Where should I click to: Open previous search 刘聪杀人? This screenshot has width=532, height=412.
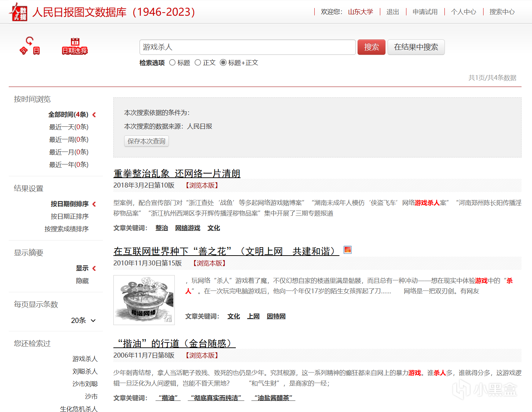coord(85,371)
